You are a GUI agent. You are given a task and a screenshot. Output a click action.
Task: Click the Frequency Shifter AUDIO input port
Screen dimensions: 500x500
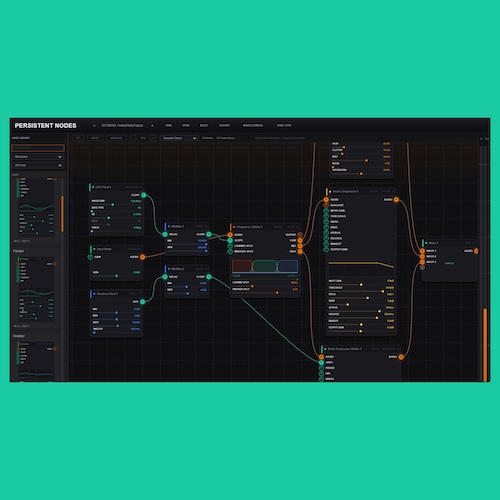(x=321, y=357)
